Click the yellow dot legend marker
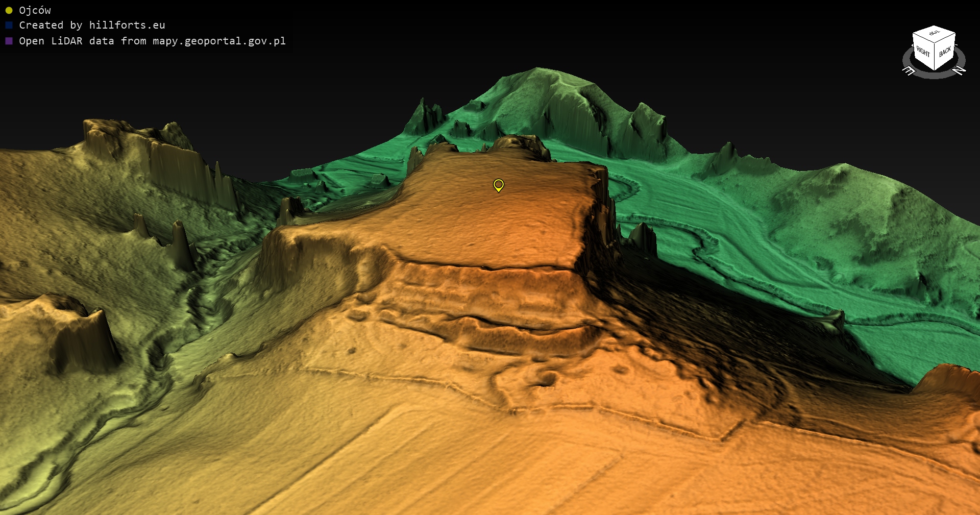The height and width of the screenshot is (515, 980). 9,11
